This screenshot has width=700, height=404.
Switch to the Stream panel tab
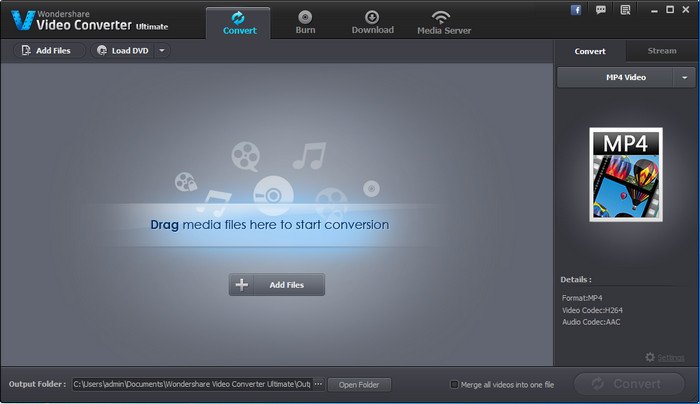[x=662, y=51]
